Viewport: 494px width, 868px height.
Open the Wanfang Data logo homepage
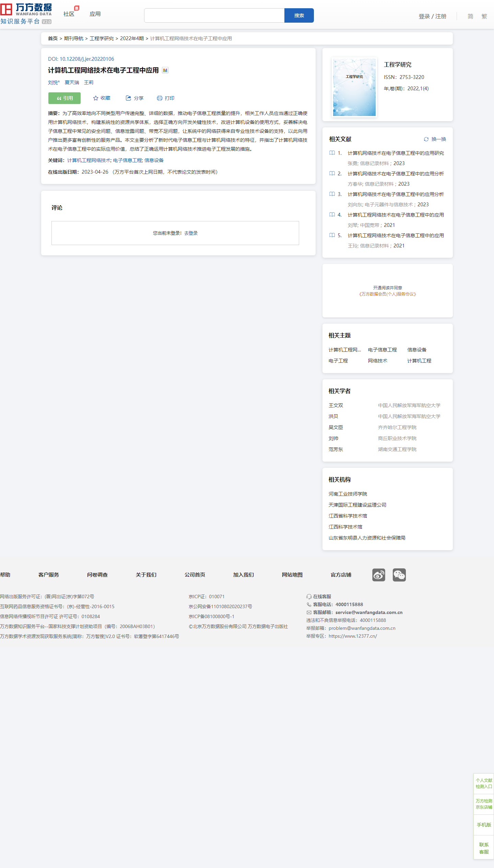coord(26,14)
